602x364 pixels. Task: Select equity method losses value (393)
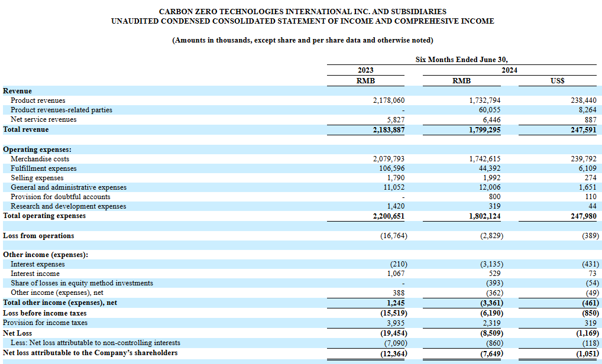(494, 283)
